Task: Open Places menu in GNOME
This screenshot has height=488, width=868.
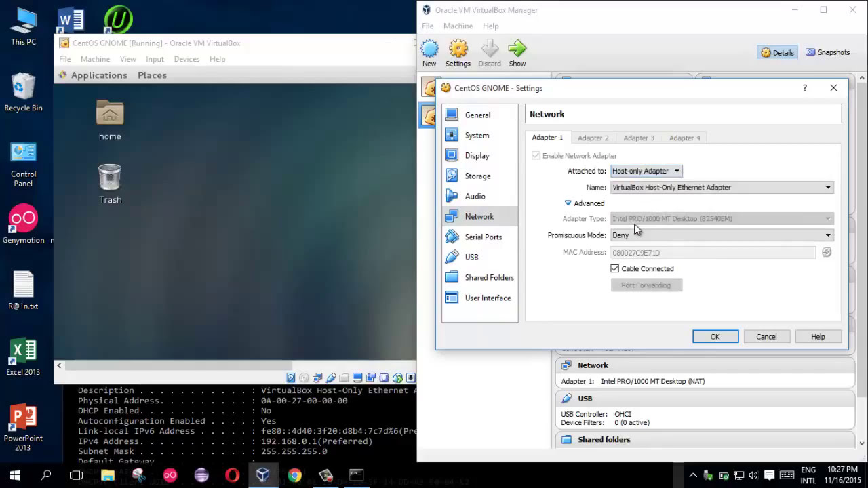Action: pos(152,75)
